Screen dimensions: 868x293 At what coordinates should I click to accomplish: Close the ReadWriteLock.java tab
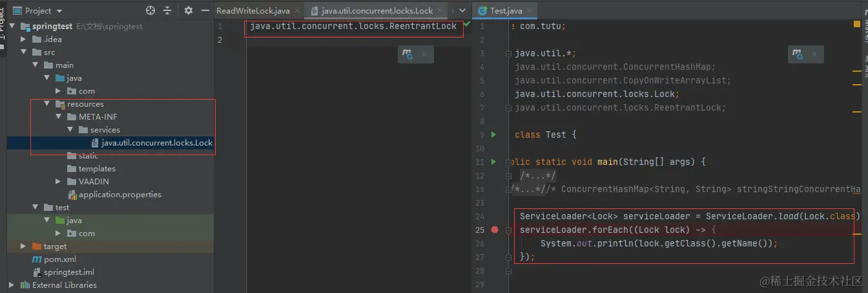click(x=296, y=11)
